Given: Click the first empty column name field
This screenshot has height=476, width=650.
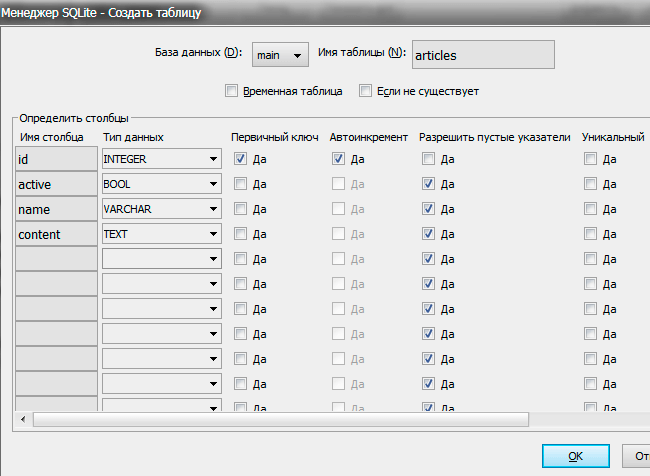Looking at the screenshot, I should pos(56,259).
